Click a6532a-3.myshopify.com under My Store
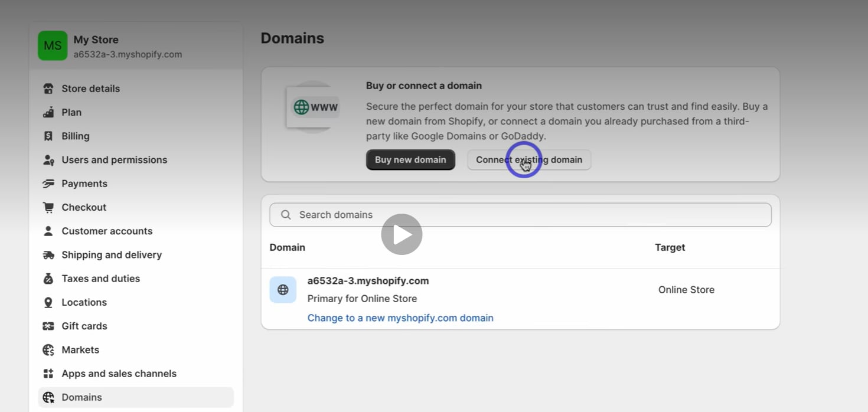 (128, 54)
